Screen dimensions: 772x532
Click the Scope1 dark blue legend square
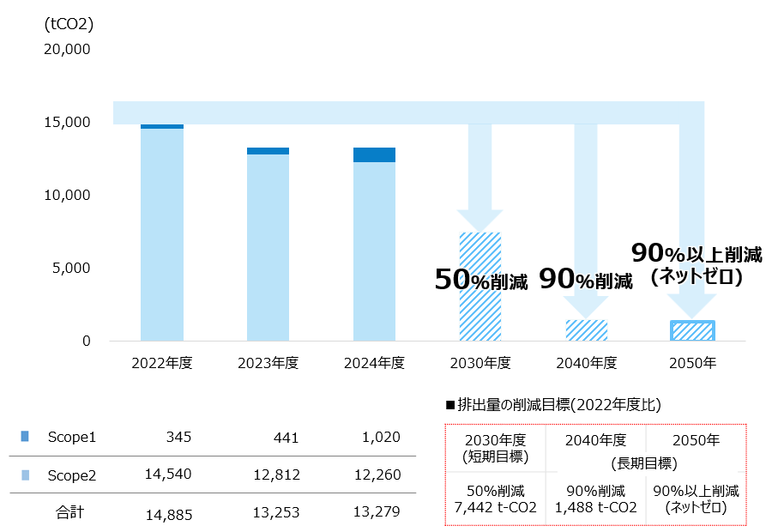[24, 437]
